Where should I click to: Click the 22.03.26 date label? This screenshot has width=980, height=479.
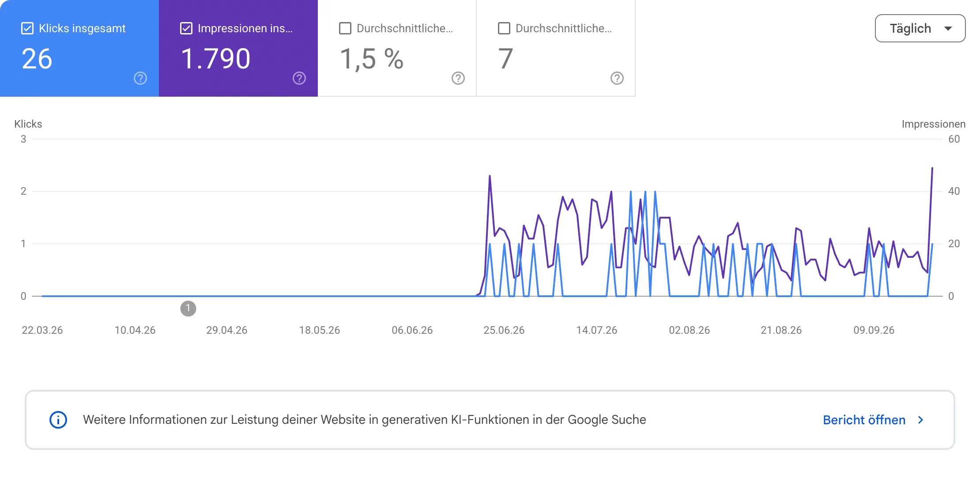point(42,330)
